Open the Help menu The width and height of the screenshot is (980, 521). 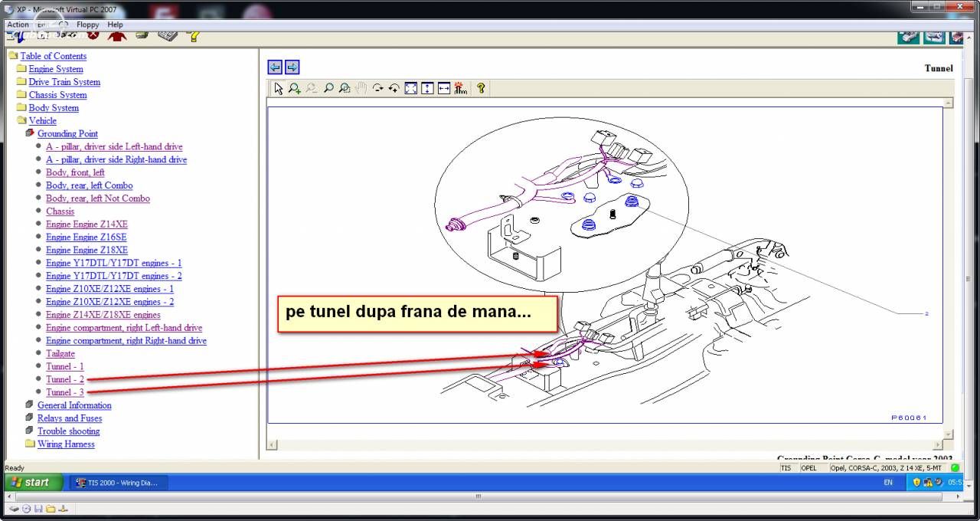(x=115, y=25)
